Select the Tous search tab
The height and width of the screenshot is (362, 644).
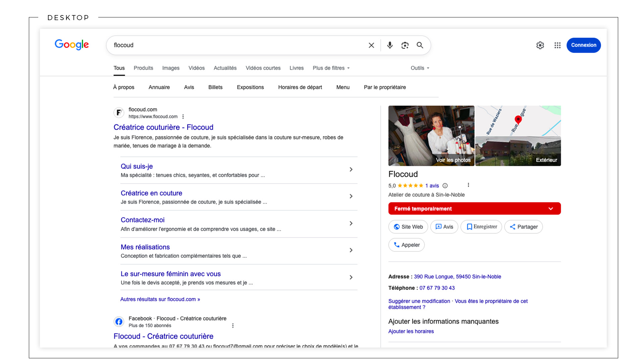pyautogui.click(x=119, y=68)
